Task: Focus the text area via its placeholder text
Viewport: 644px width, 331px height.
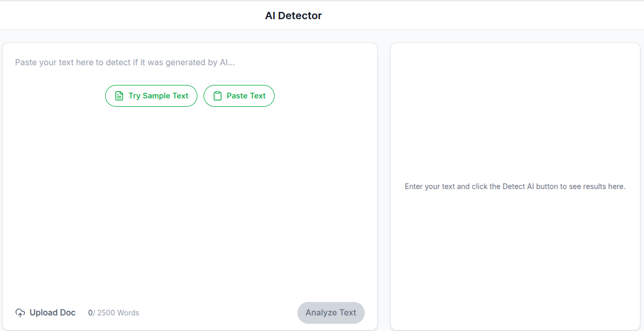Action: [125, 63]
